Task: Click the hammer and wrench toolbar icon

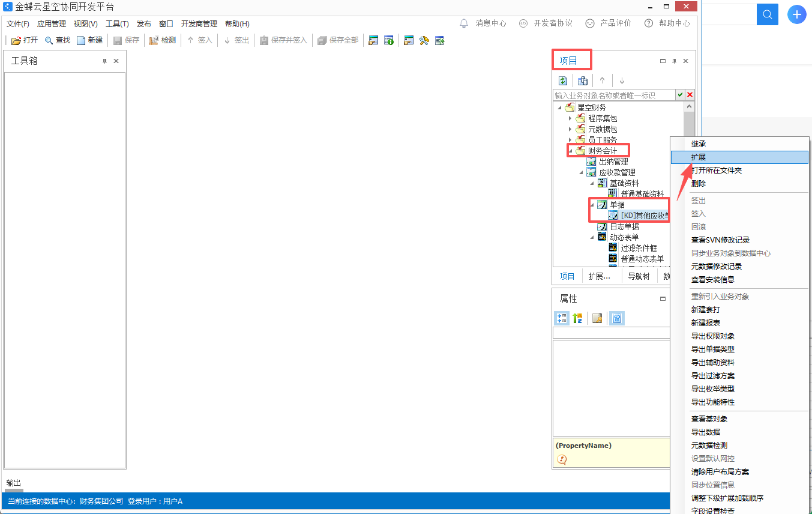Action: 424,41
